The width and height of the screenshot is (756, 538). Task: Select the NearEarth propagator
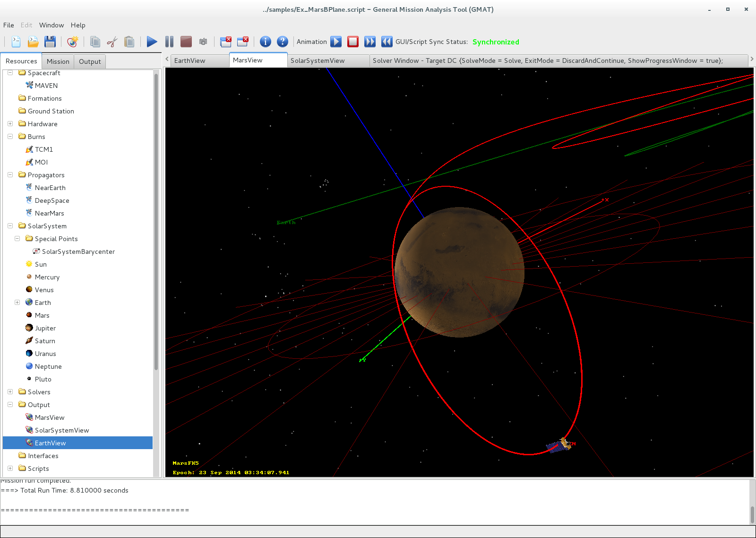pos(50,188)
